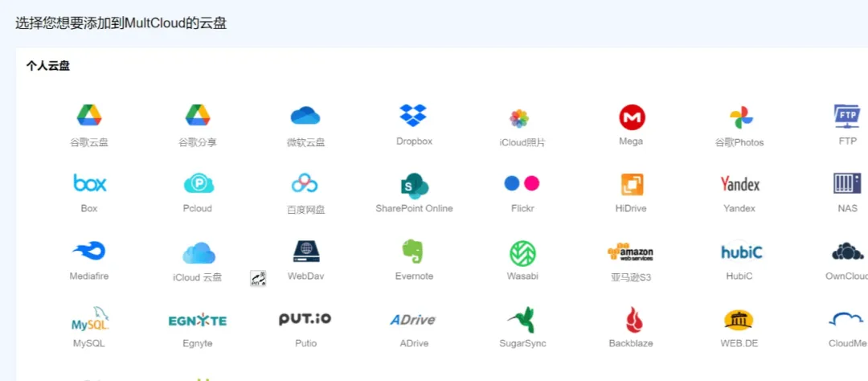
Task: Select the NAS storage icon
Action: coord(847,183)
